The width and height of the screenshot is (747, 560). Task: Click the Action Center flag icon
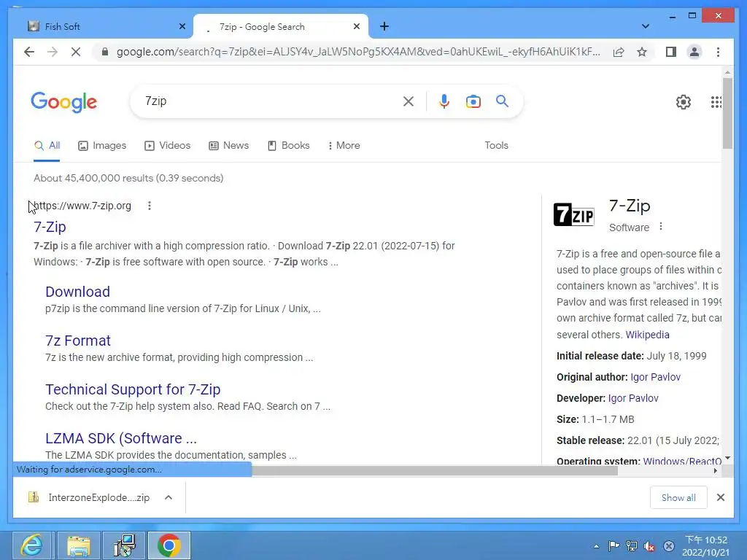(x=614, y=546)
